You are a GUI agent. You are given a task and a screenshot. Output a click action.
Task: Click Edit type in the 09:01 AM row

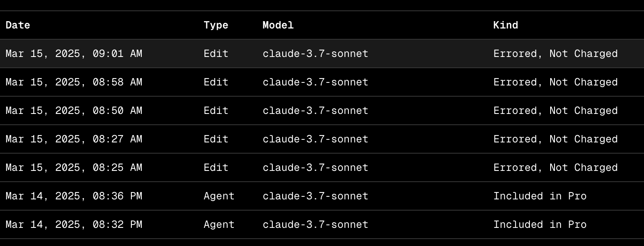[x=216, y=54]
